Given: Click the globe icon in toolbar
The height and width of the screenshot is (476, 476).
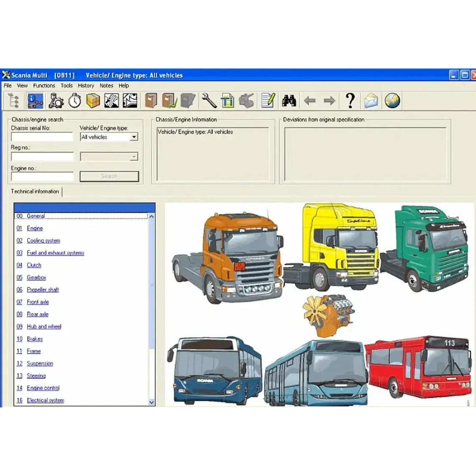Looking at the screenshot, I should (x=392, y=101).
